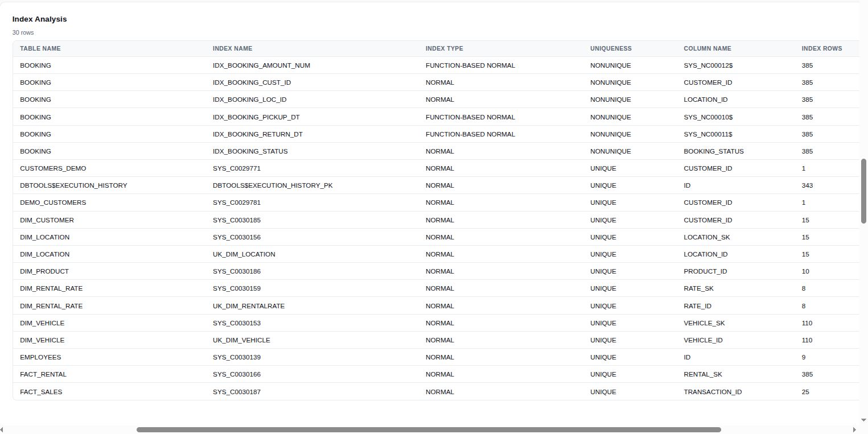Click the SYS_C0030186 index name

(x=237, y=271)
